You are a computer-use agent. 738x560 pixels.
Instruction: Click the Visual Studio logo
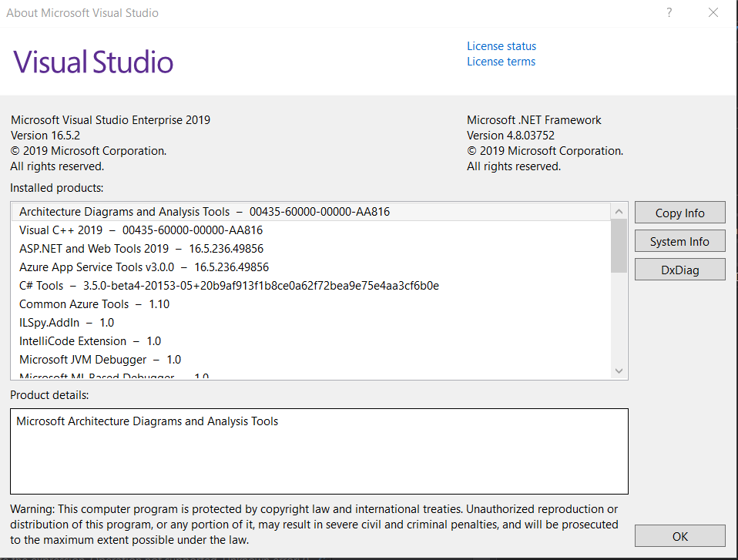point(93,62)
